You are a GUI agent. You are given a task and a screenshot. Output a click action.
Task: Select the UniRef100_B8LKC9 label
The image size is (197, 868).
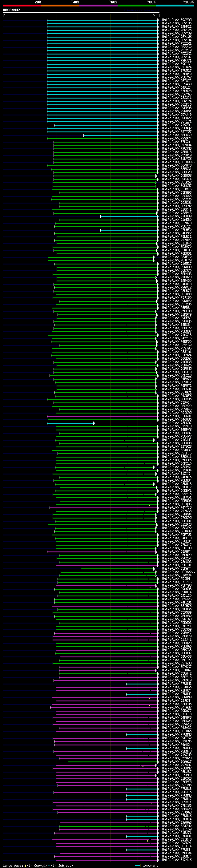pos(177,135)
